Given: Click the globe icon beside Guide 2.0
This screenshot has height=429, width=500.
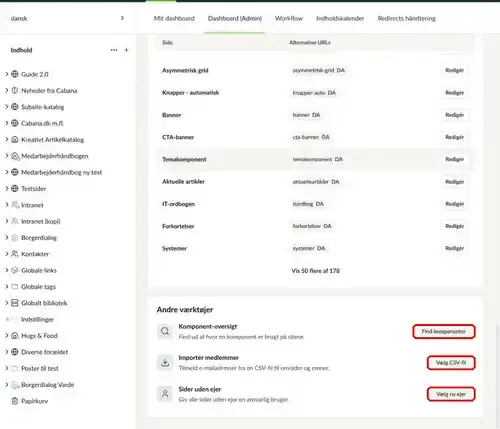Looking at the screenshot, I should tap(15, 74).
